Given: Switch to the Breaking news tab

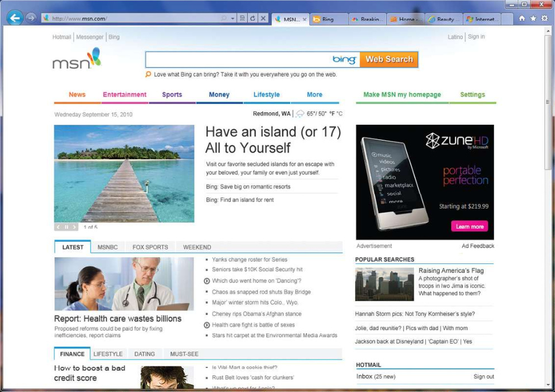Looking at the screenshot, I should (367, 20).
